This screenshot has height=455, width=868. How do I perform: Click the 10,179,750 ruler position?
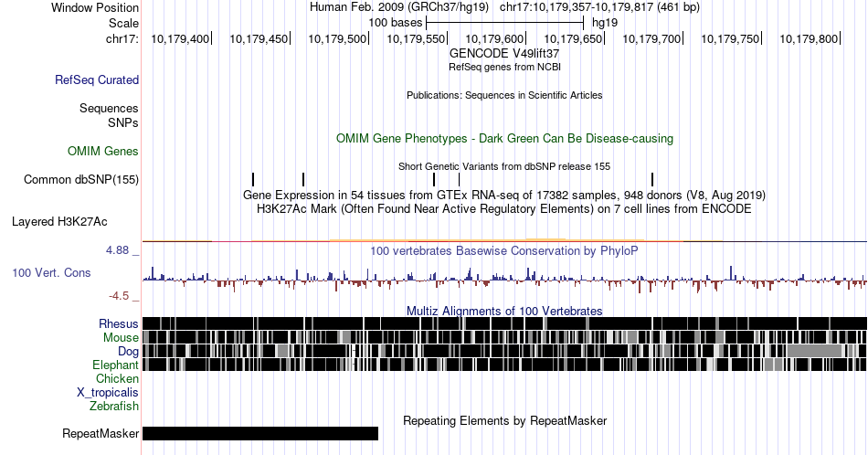coord(730,38)
